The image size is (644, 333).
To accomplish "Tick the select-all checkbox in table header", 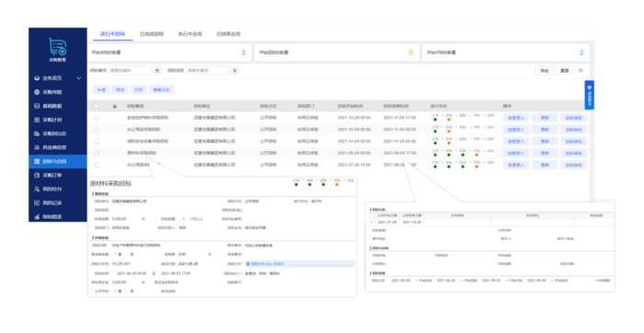I will coord(96,107).
